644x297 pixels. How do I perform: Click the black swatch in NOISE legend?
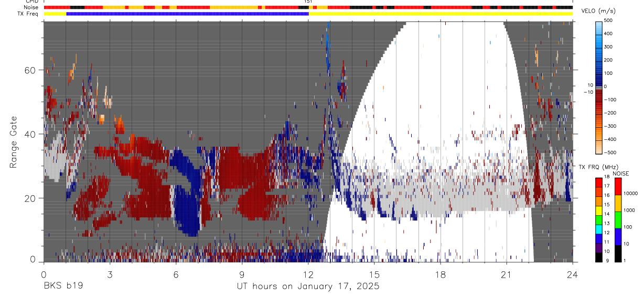point(618,254)
